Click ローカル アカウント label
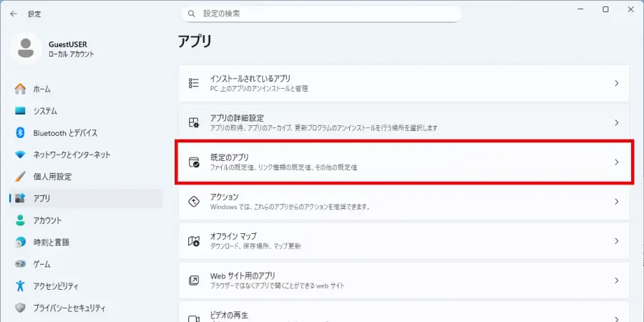Image resolution: width=644 pixels, height=322 pixels. click(x=71, y=54)
